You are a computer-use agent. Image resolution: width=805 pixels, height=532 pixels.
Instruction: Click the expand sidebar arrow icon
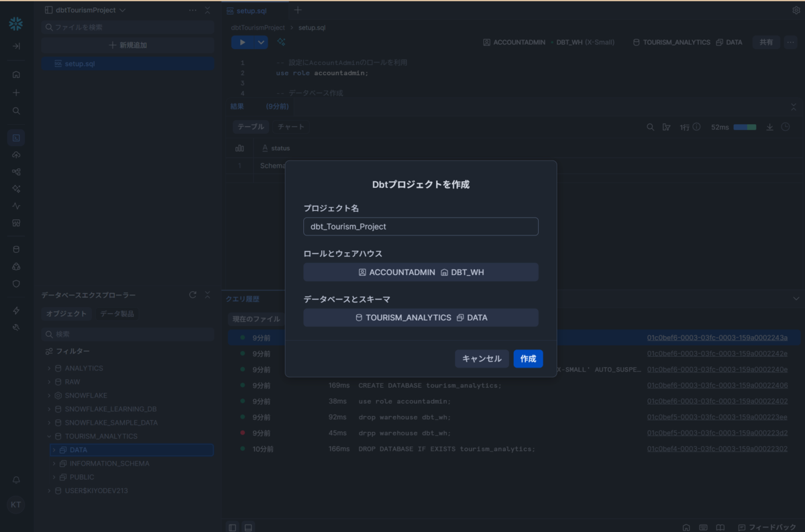16,46
